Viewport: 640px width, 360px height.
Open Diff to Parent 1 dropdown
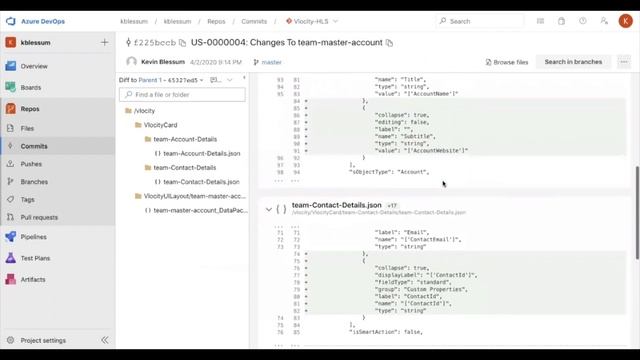(x=162, y=80)
